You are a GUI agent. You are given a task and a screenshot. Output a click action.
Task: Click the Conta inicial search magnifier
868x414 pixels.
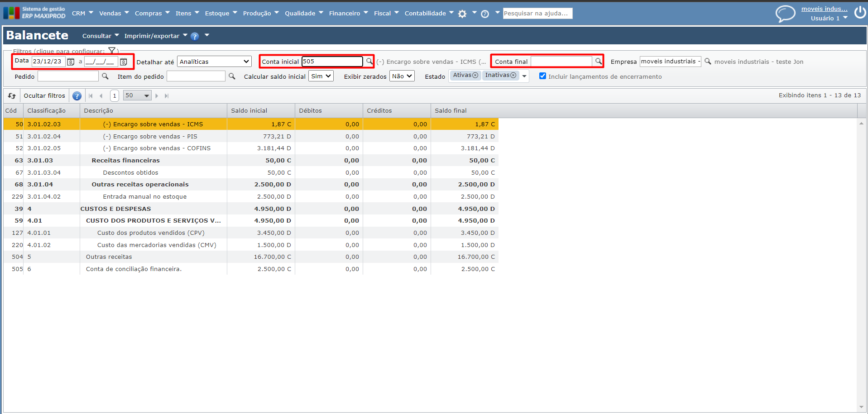369,61
